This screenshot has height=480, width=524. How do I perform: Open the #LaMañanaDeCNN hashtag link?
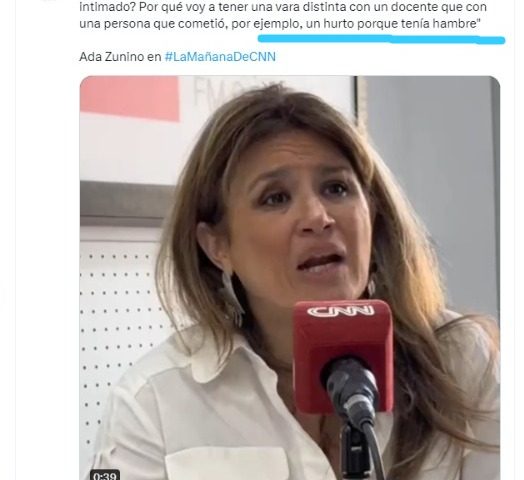pyautogui.click(x=220, y=57)
